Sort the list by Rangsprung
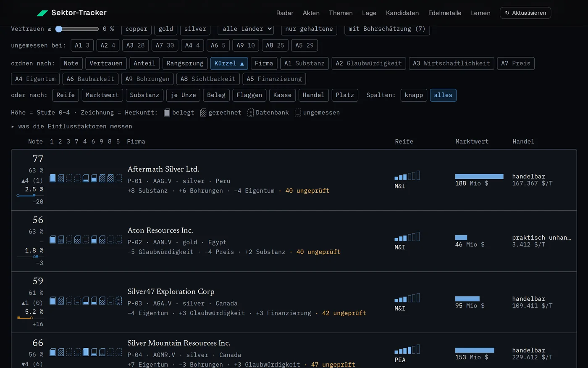 [185, 64]
